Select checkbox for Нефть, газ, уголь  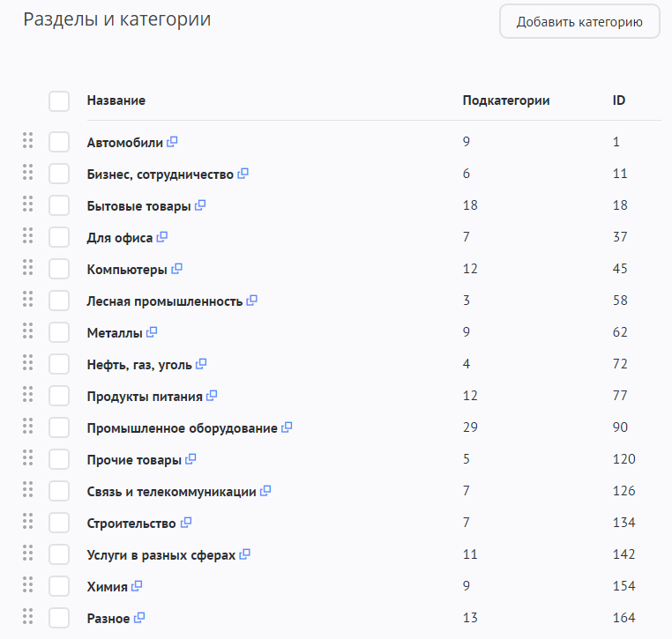pos(59,364)
